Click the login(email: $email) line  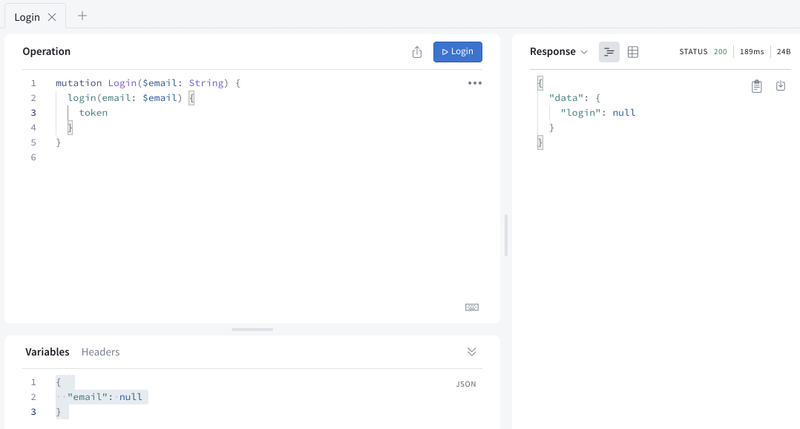coord(131,98)
